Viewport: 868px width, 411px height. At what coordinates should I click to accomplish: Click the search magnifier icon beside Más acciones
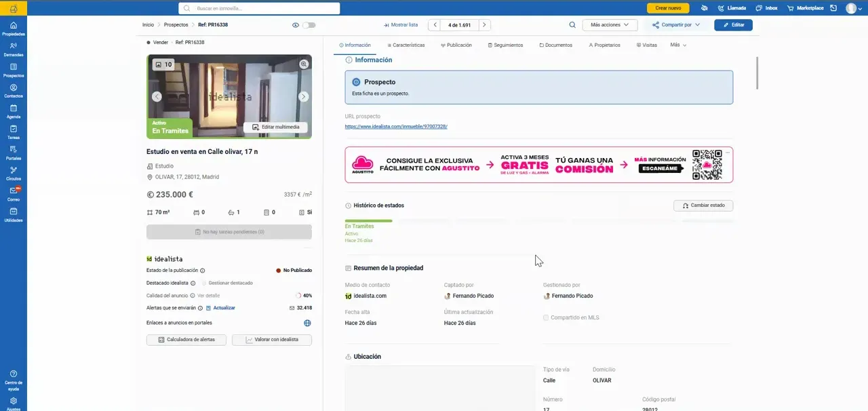[x=572, y=24]
